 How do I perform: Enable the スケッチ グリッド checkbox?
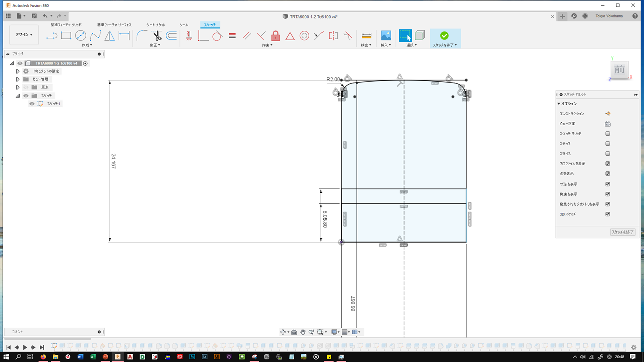pyautogui.click(x=608, y=134)
